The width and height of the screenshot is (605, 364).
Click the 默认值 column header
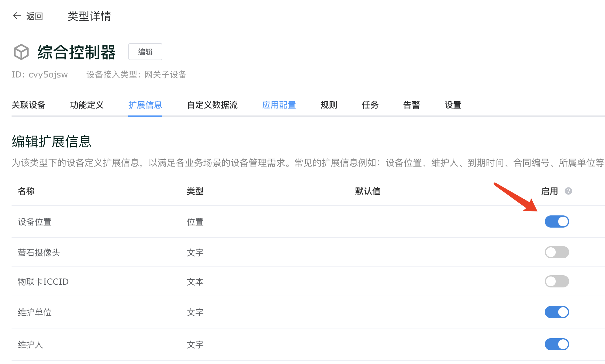click(x=368, y=191)
